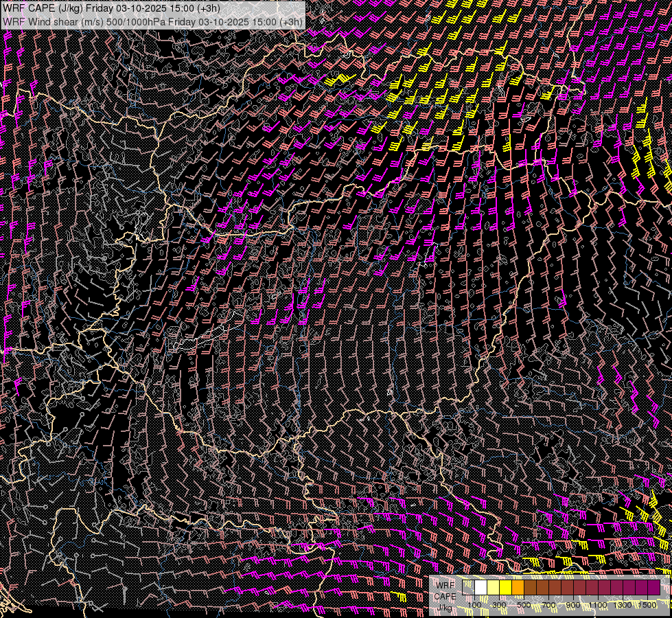672x618 pixels.
Task: Select the last purple swatch past 1500
Action: pos(653,587)
